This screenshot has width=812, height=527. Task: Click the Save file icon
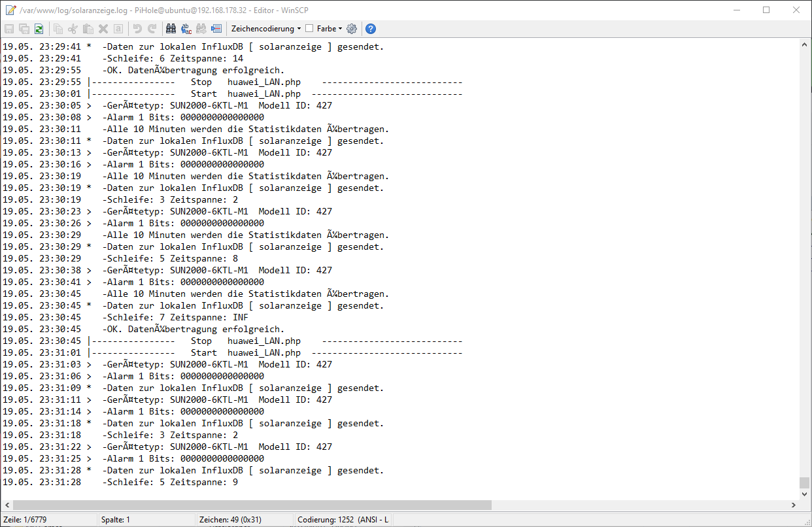click(x=9, y=29)
